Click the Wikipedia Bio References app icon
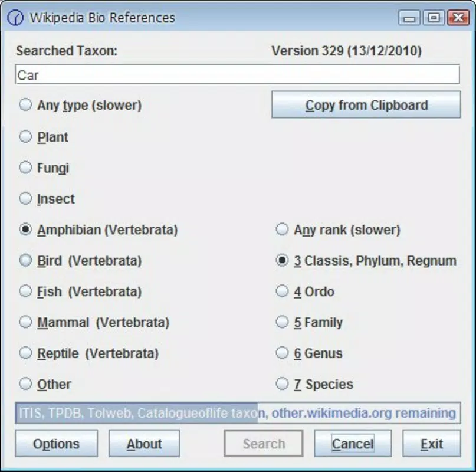The width and height of the screenshot is (476, 472). point(15,18)
